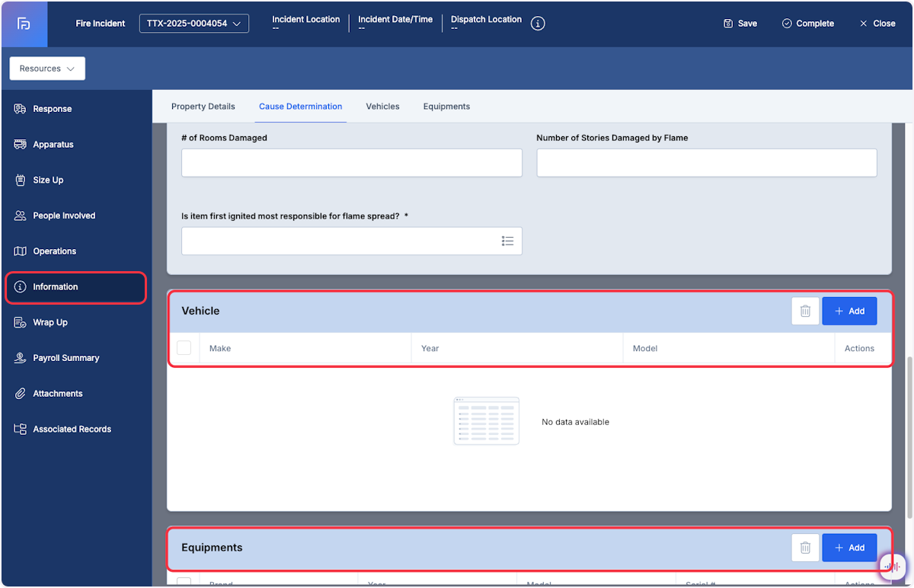The width and height of the screenshot is (914, 588).
Task: Add a new Equipments row
Action: point(849,548)
